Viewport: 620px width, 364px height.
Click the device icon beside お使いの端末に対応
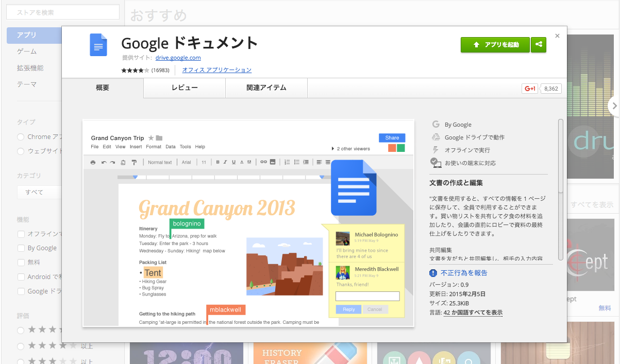pyautogui.click(x=435, y=163)
